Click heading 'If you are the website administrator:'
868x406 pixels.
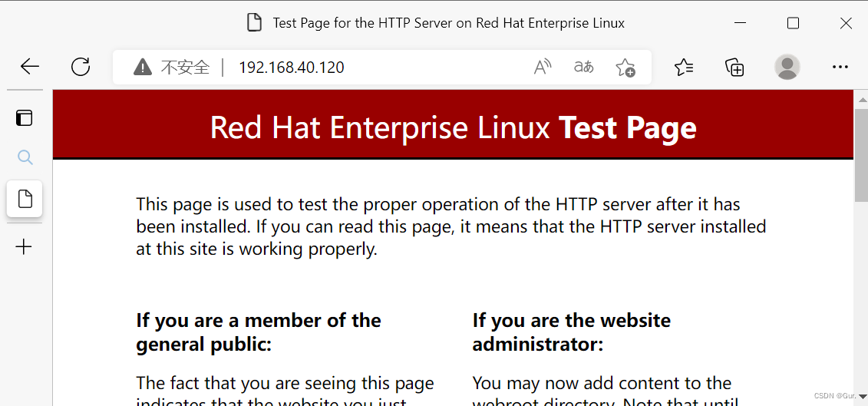(571, 332)
